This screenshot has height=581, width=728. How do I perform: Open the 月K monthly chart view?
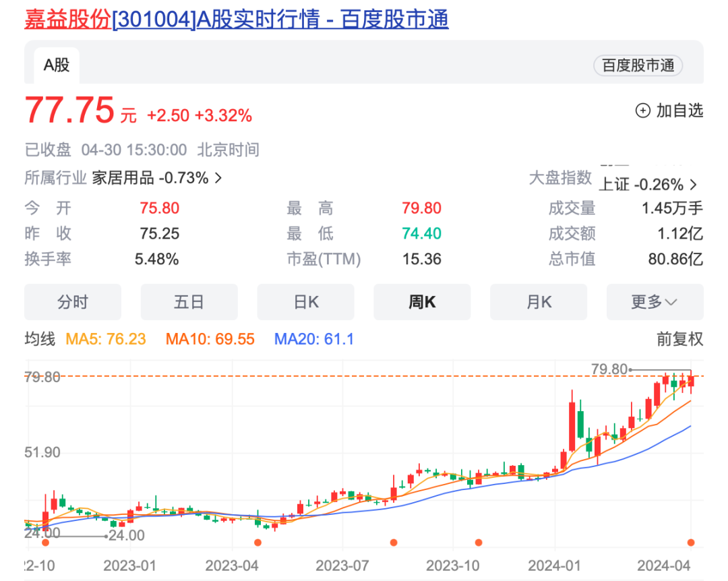[x=539, y=302]
